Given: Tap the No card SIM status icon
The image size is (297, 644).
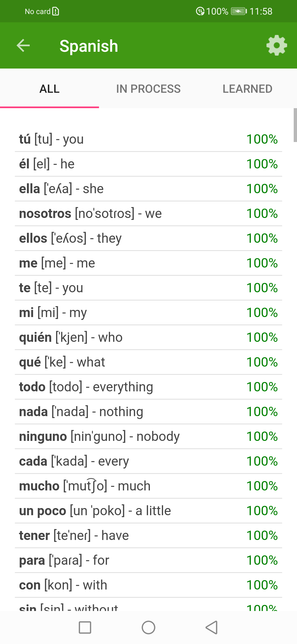Looking at the screenshot, I should click(x=56, y=11).
